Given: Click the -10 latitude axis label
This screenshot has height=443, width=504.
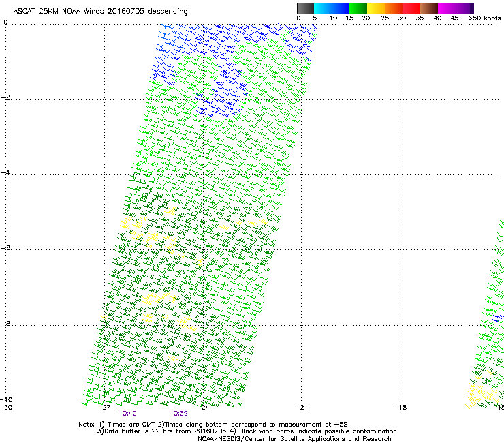Looking at the screenshot, I should coord(6,400).
